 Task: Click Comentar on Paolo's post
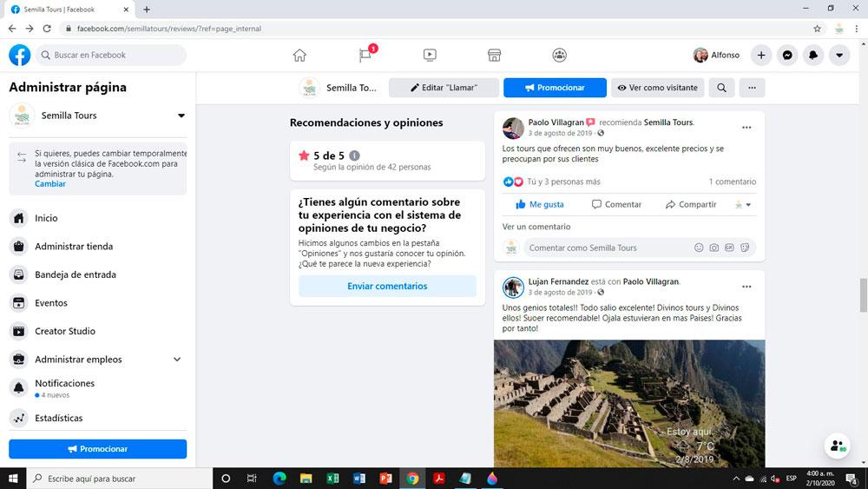point(616,204)
